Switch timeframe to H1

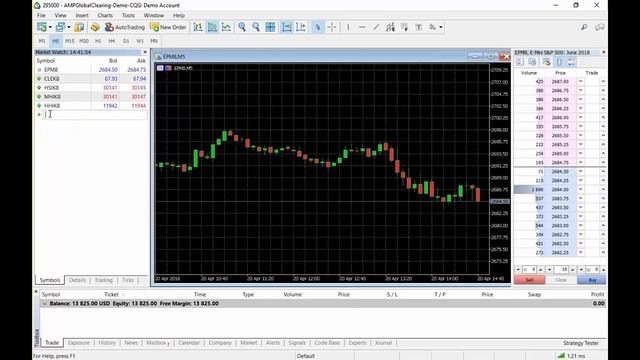coord(98,41)
